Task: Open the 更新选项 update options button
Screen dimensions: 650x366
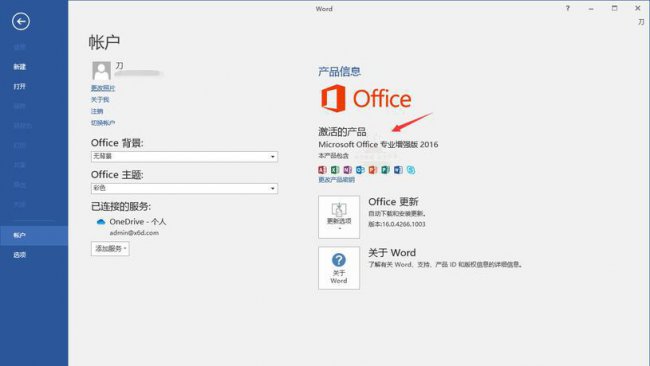Action: 339,217
